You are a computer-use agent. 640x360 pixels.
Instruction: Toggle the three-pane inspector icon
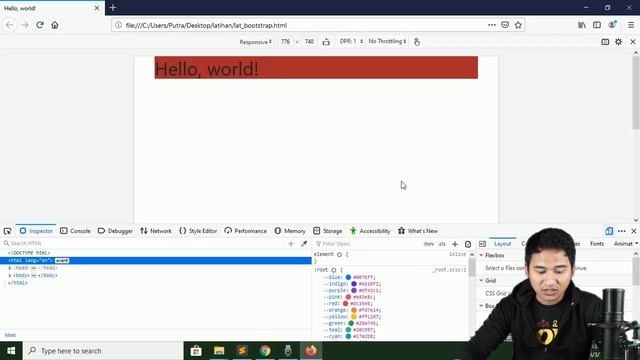point(482,244)
